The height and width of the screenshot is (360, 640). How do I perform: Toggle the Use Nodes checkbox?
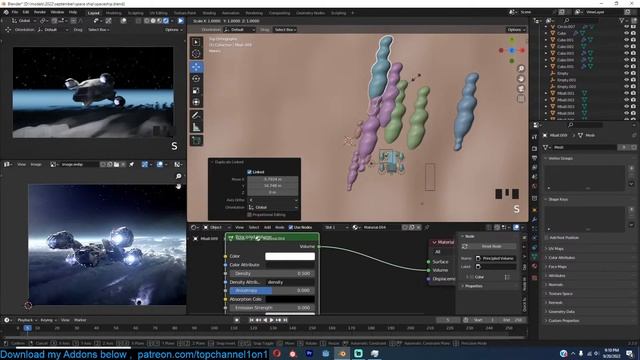291,227
